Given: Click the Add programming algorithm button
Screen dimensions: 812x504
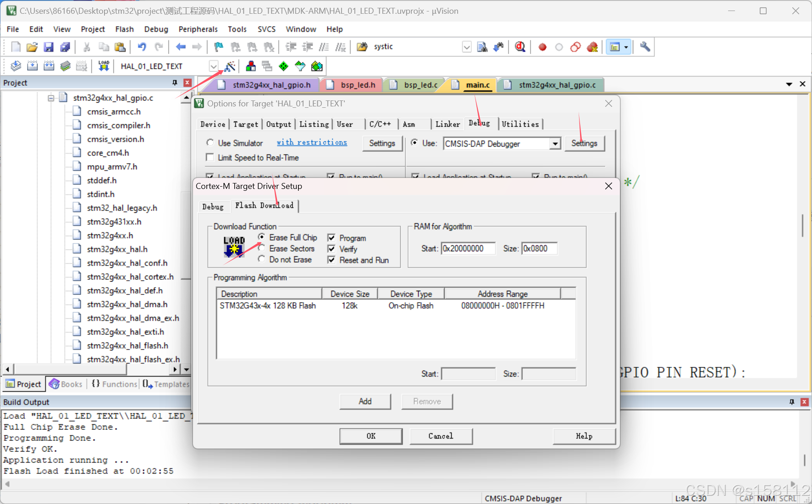Looking at the screenshot, I should [x=365, y=401].
